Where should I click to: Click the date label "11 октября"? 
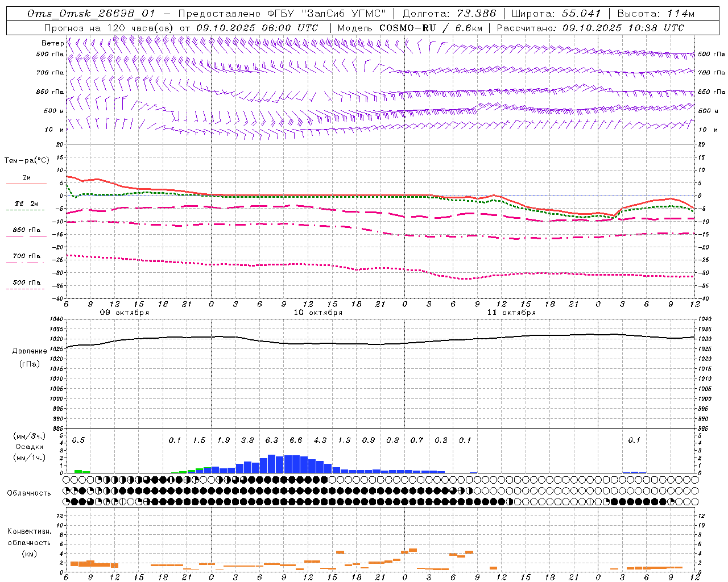(511, 313)
